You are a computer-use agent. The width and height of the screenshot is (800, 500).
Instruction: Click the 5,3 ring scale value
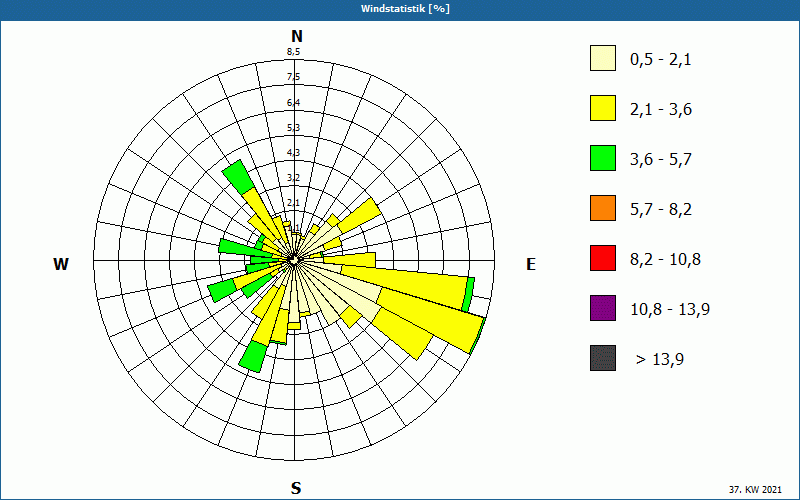pyautogui.click(x=293, y=127)
